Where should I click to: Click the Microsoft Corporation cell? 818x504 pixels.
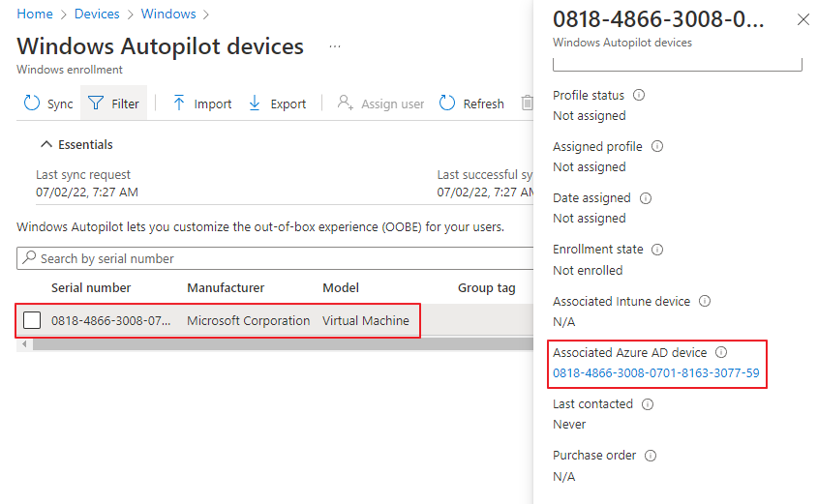(249, 320)
